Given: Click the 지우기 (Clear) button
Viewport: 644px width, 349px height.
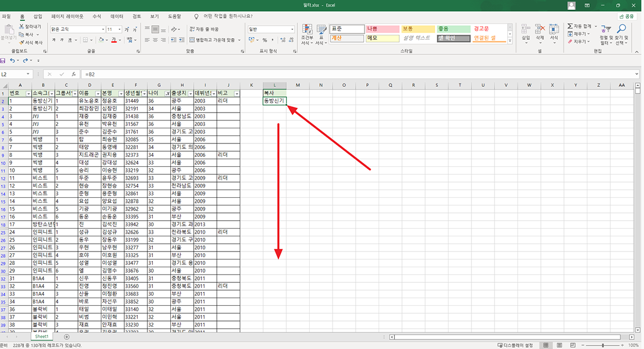Looking at the screenshot, I should tap(578, 41).
